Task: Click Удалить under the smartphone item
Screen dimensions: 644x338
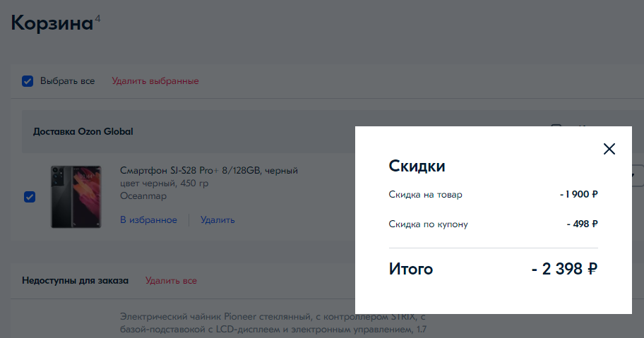Action: [x=217, y=220]
